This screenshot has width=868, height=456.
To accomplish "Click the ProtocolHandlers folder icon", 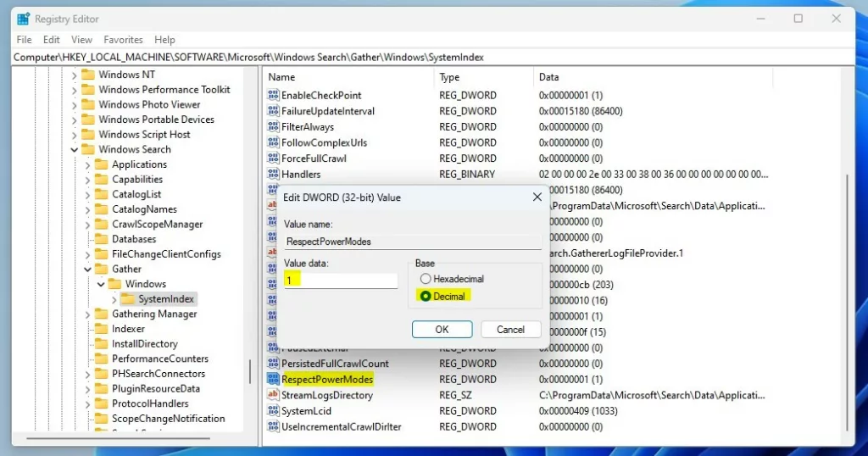I will tap(102, 403).
